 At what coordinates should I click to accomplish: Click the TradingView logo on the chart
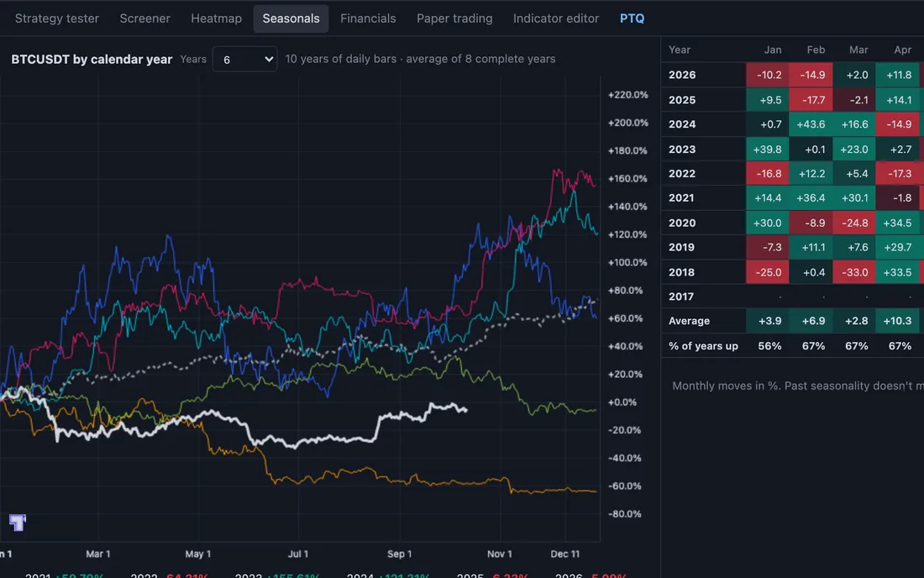[x=18, y=522]
